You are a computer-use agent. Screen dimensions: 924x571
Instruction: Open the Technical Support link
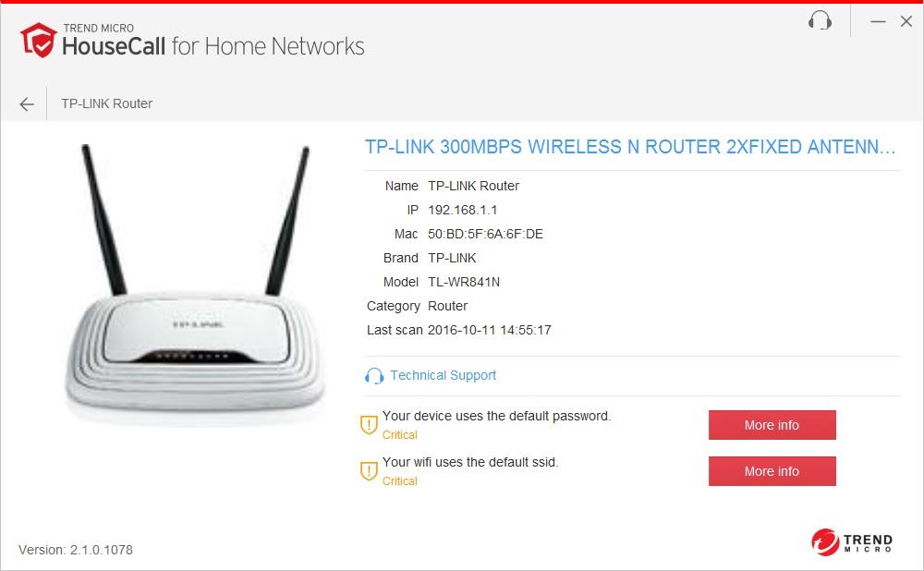pyautogui.click(x=443, y=375)
